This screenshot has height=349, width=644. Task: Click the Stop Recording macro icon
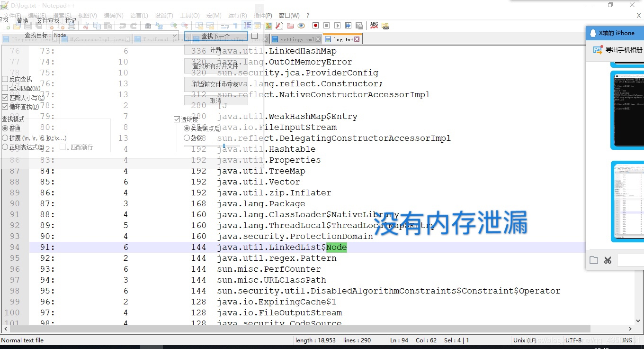[x=326, y=26]
